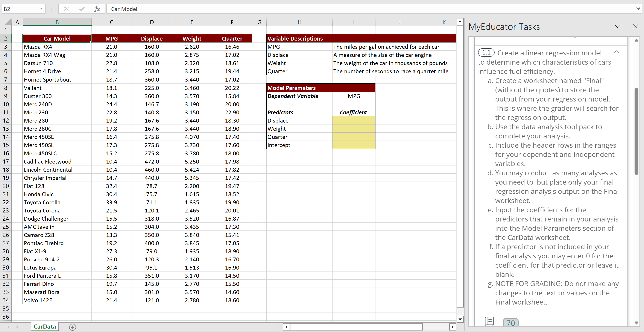Click the Enter checkmark icon in formula bar

(x=82, y=9)
